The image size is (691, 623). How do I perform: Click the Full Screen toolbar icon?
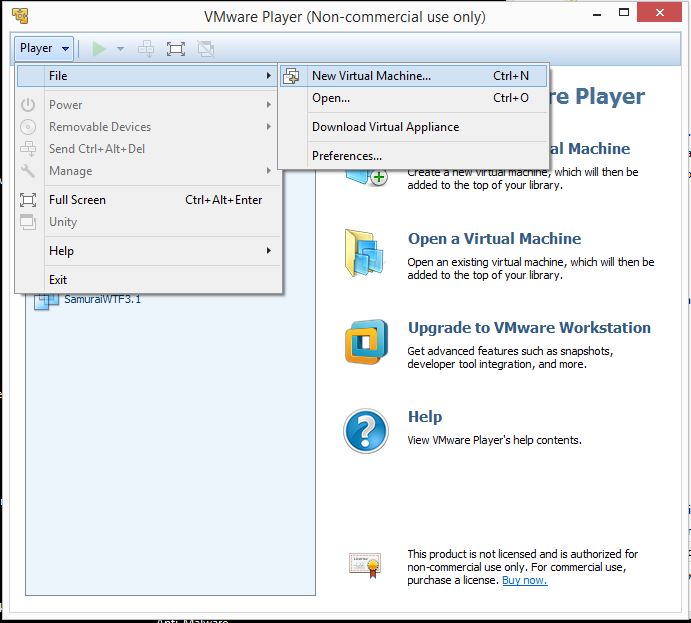coord(175,49)
